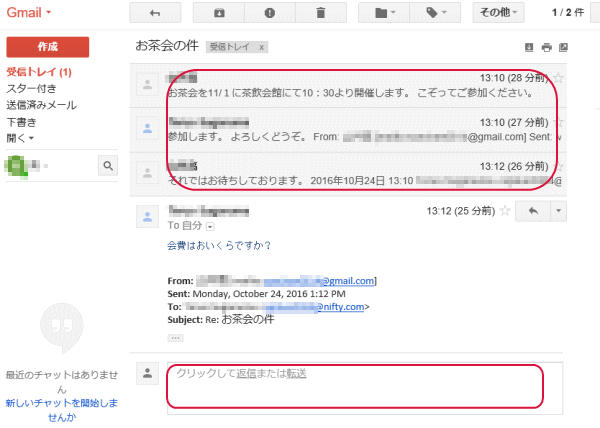600x428 pixels.
Task: Expand the その他 menu
Action: tap(498, 14)
